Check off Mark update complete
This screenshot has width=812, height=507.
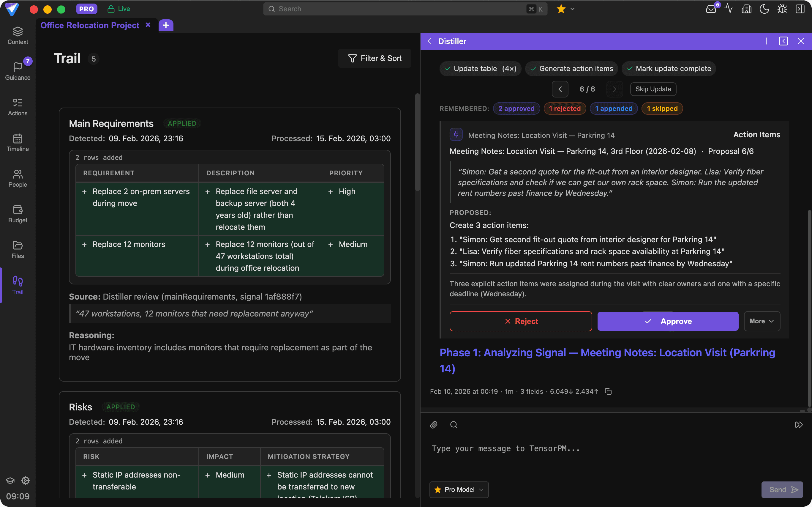point(668,68)
